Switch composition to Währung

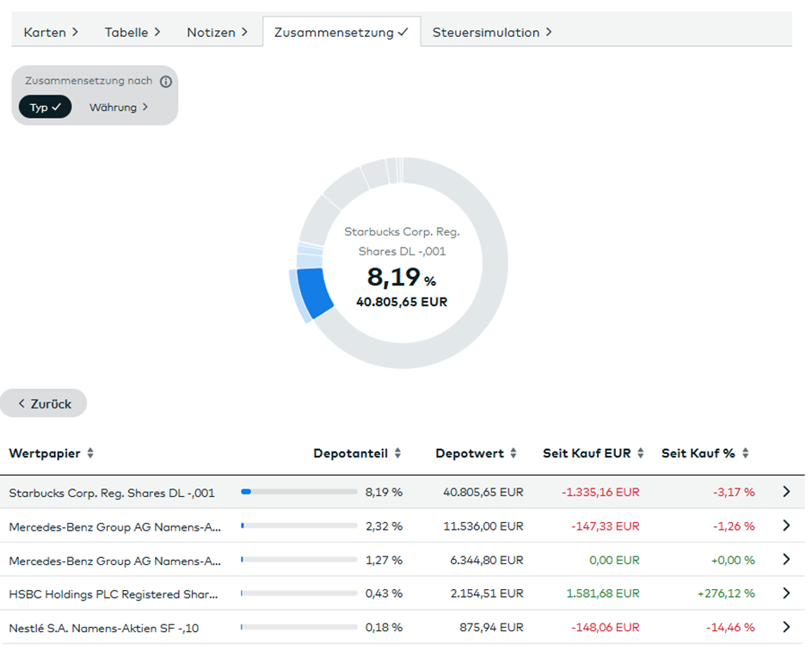click(x=119, y=107)
